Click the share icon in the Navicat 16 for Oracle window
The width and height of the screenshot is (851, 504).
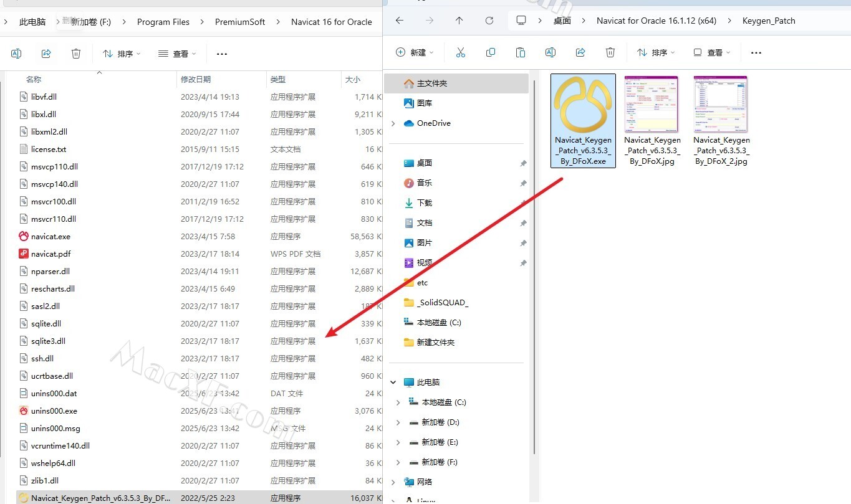pyautogui.click(x=46, y=54)
